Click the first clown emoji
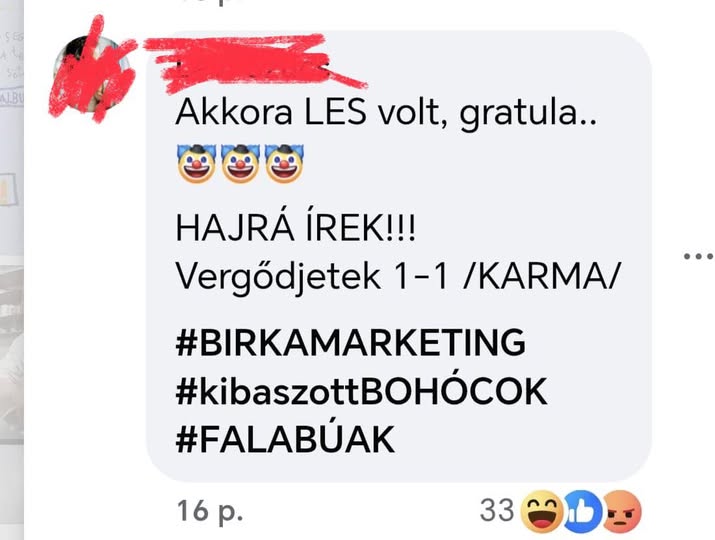715x540 pixels. pyautogui.click(x=196, y=163)
